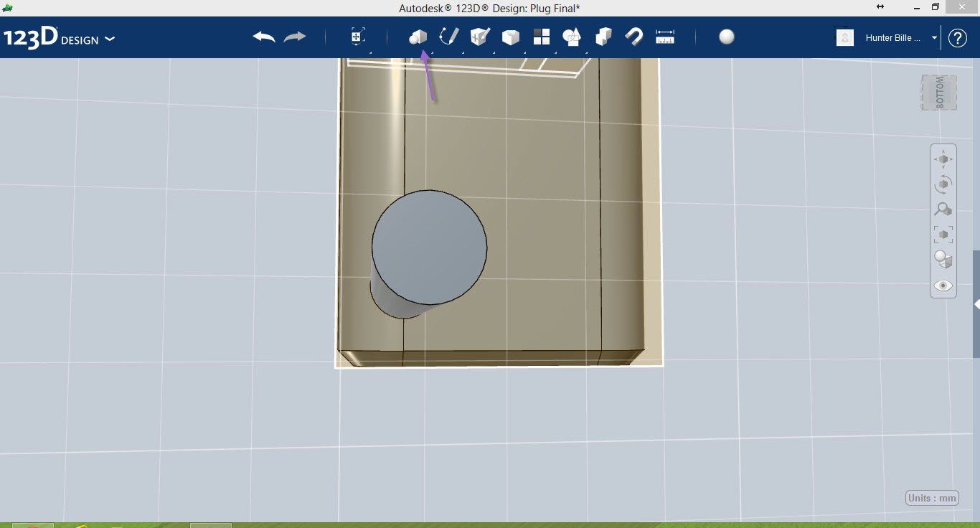Viewport: 980px width, 528px height.
Task: Open the Transform tool
Action: pos(358,37)
